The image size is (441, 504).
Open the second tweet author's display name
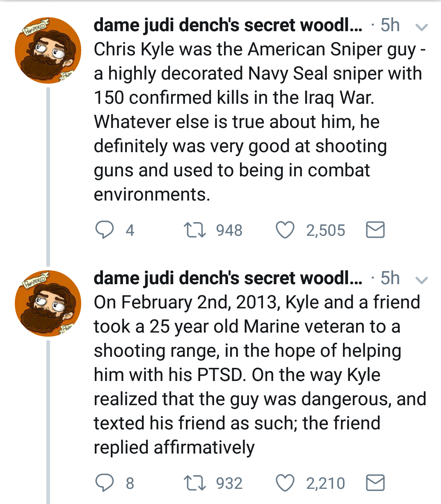[228, 278]
